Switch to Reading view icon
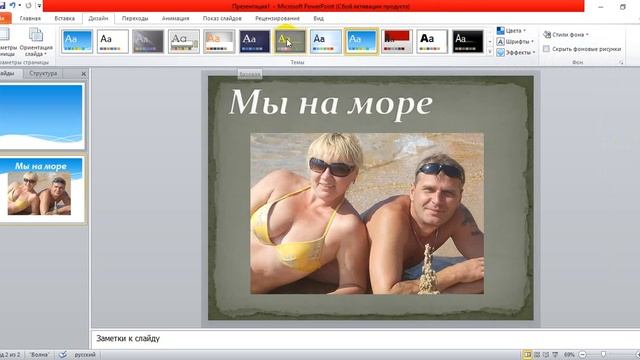The width and height of the screenshot is (640, 360). [x=546, y=355]
